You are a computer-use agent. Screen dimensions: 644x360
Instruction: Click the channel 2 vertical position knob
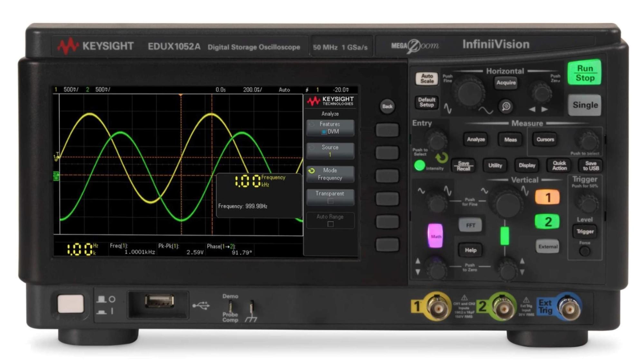pos(508,270)
